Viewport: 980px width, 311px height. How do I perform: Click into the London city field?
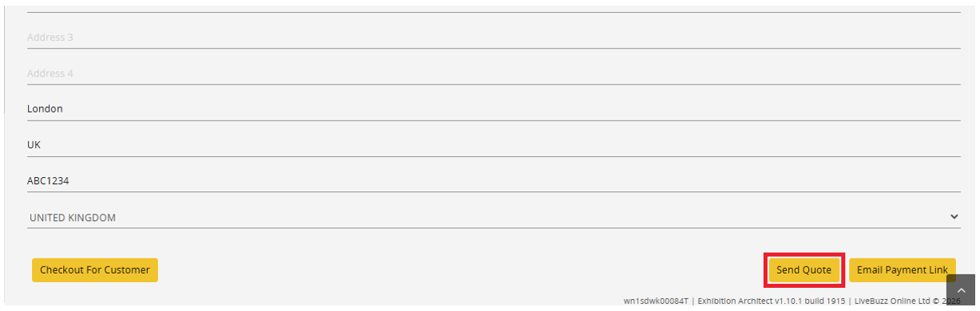tap(494, 108)
